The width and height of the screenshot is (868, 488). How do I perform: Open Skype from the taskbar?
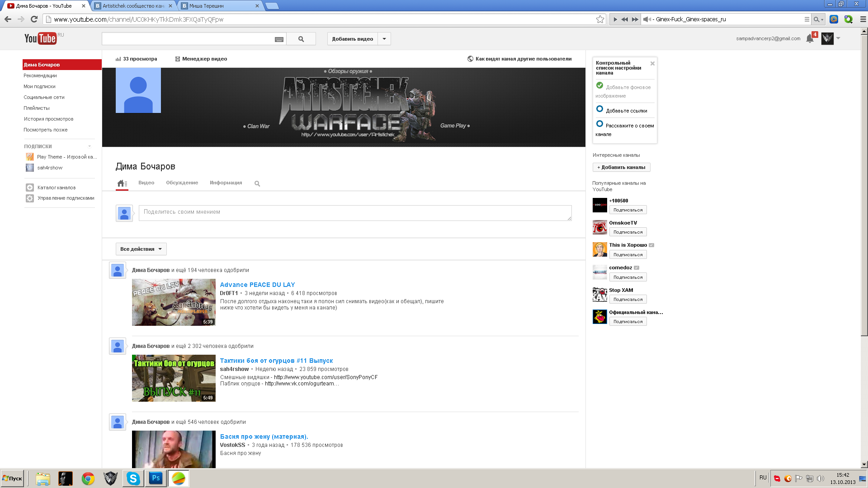pos(133,479)
